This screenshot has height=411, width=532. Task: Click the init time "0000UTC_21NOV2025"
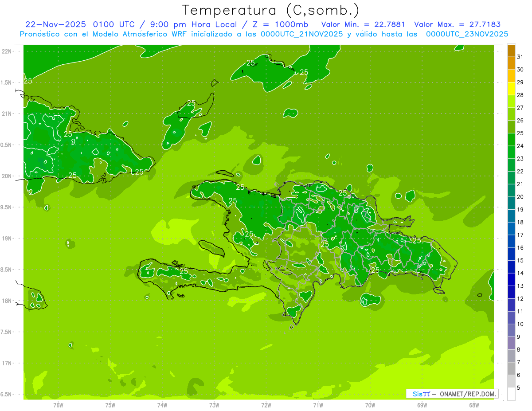300,34
